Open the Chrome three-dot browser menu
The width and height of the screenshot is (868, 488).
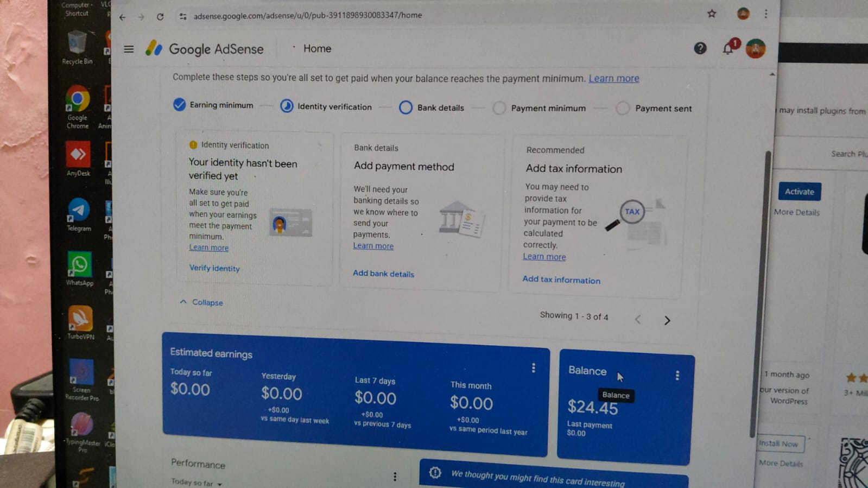point(766,14)
